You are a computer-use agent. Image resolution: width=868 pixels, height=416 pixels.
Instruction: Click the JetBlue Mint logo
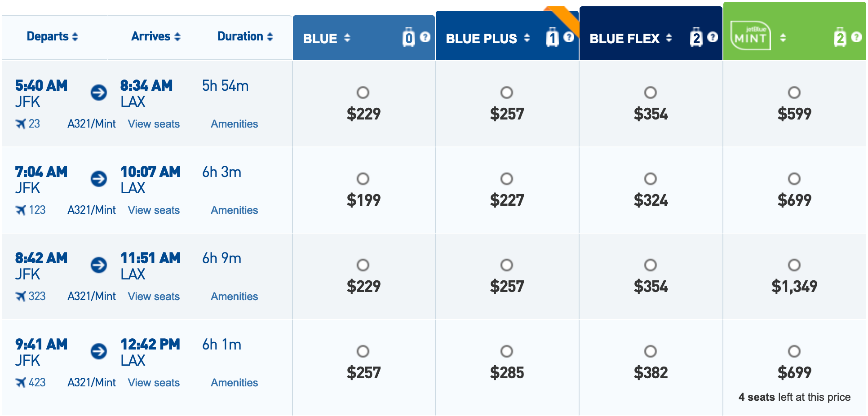tap(750, 36)
